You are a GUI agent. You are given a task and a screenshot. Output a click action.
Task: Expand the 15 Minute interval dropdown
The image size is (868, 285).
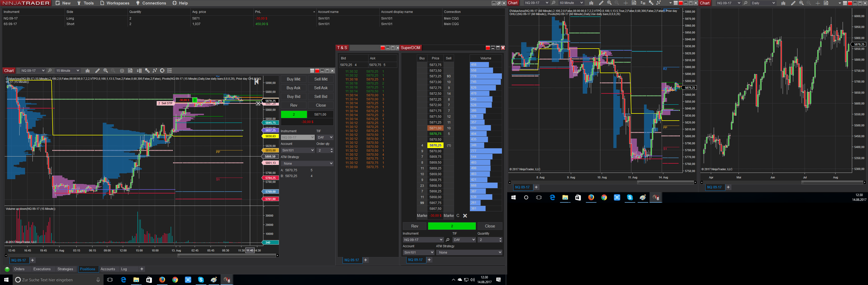tap(67, 71)
